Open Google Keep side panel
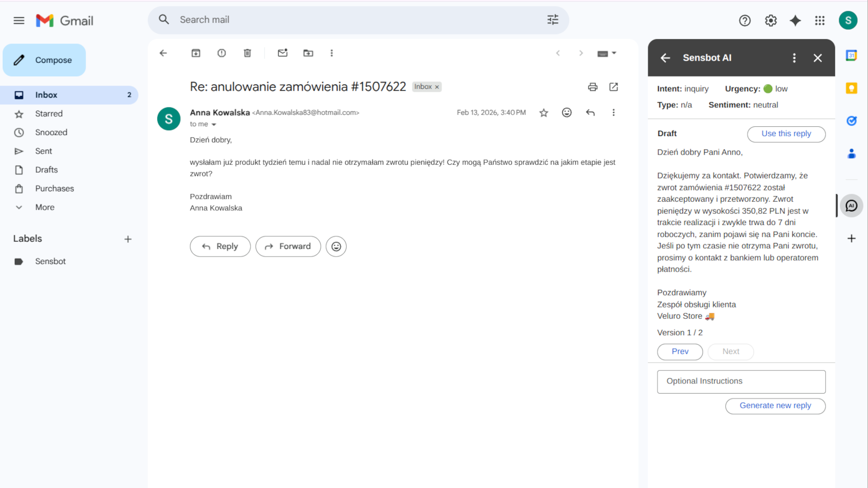The width and height of the screenshot is (868, 488). pos(852,88)
